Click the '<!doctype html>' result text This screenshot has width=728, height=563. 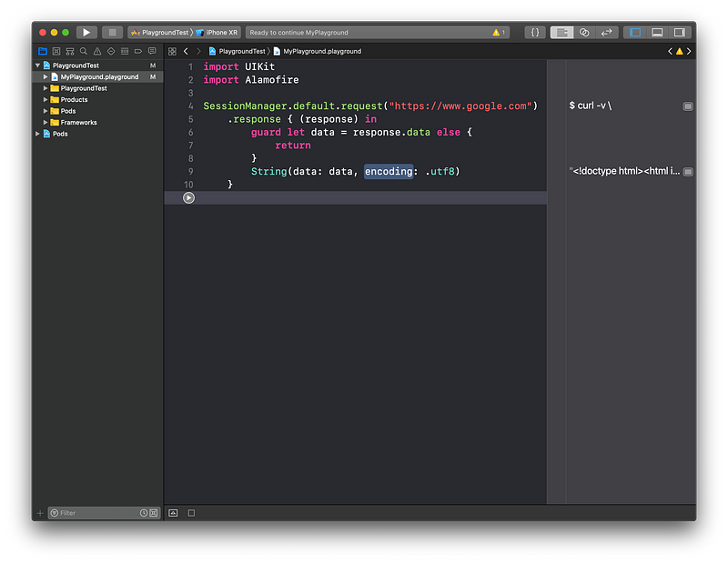(624, 171)
